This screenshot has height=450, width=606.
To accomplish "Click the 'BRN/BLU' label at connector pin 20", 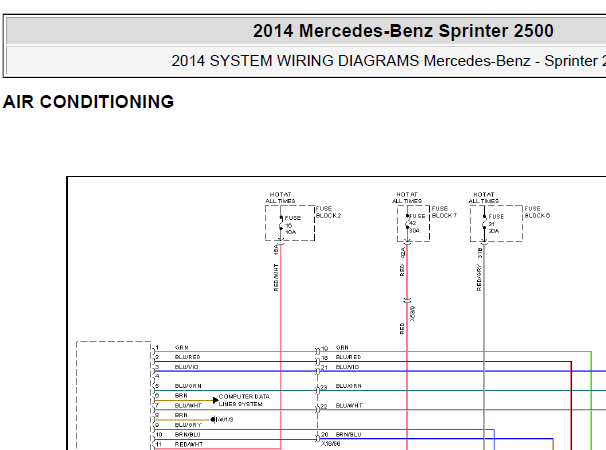I will tap(348, 435).
